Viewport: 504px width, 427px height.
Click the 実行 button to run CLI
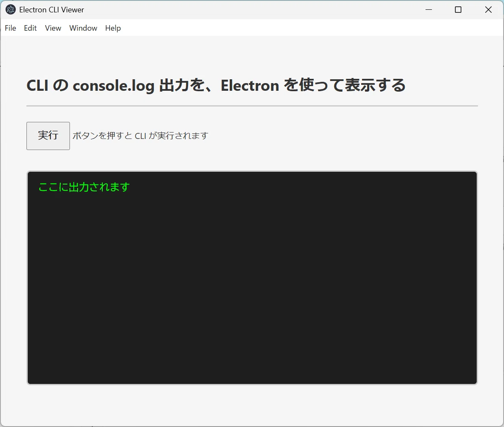pyautogui.click(x=48, y=136)
